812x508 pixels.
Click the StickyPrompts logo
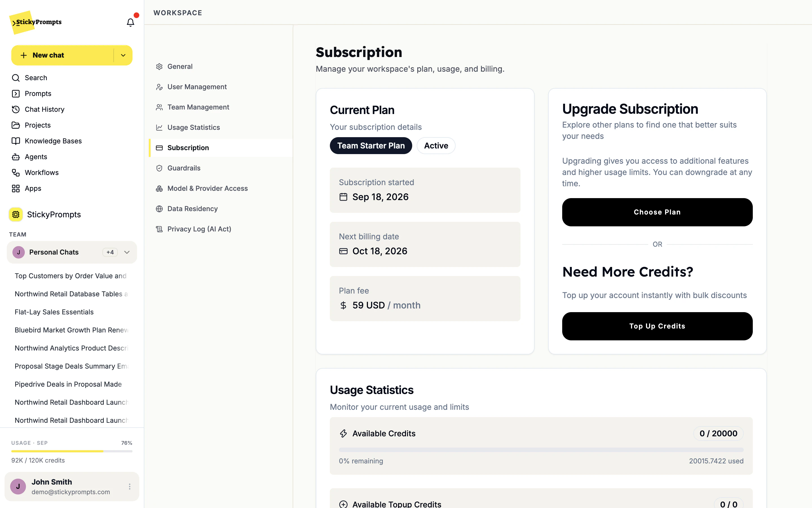(36, 22)
